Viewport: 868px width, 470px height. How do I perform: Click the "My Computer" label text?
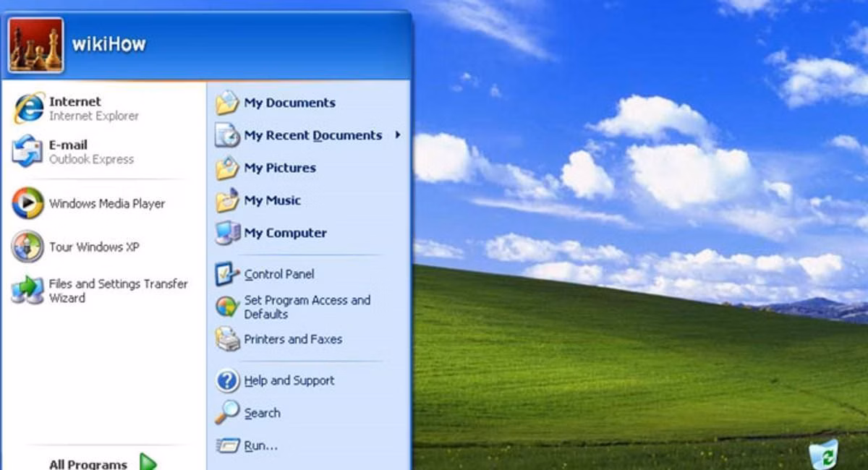click(286, 233)
